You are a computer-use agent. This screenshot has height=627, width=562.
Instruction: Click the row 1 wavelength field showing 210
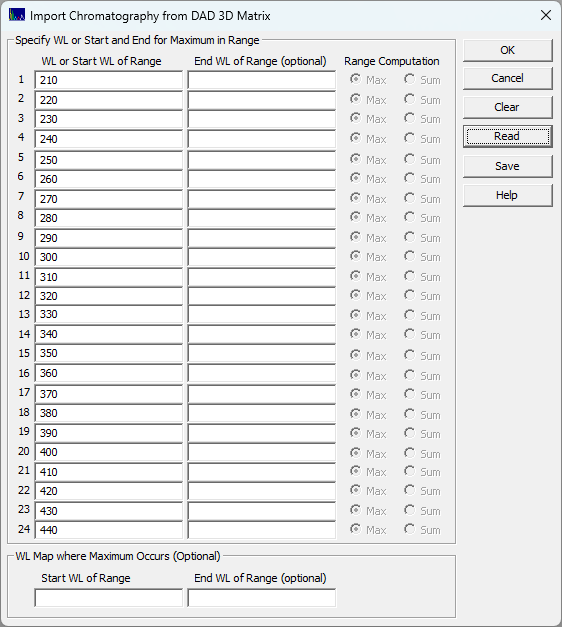click(109, 80)
